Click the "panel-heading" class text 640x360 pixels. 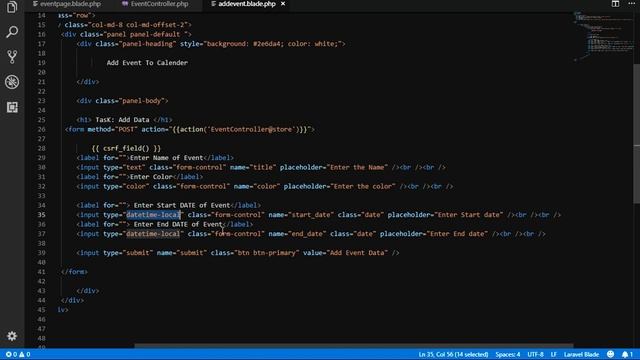(148, 44)
